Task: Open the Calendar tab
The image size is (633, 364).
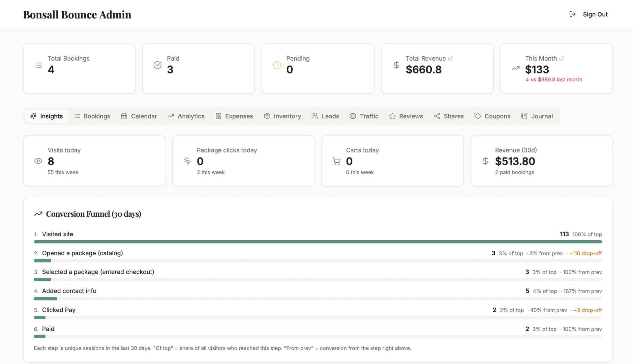Action: (x=139, y=116)
